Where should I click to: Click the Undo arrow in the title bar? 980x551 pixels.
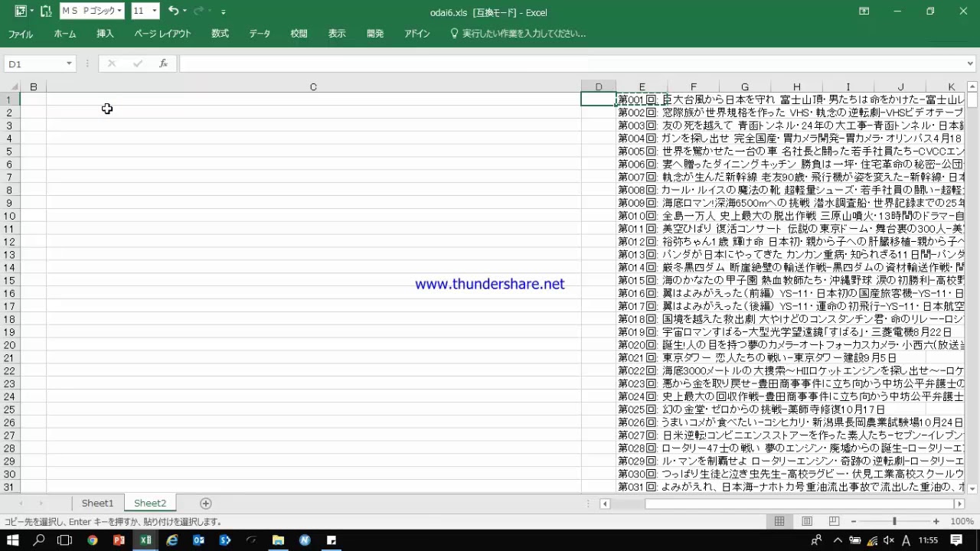tap(173, 11)
